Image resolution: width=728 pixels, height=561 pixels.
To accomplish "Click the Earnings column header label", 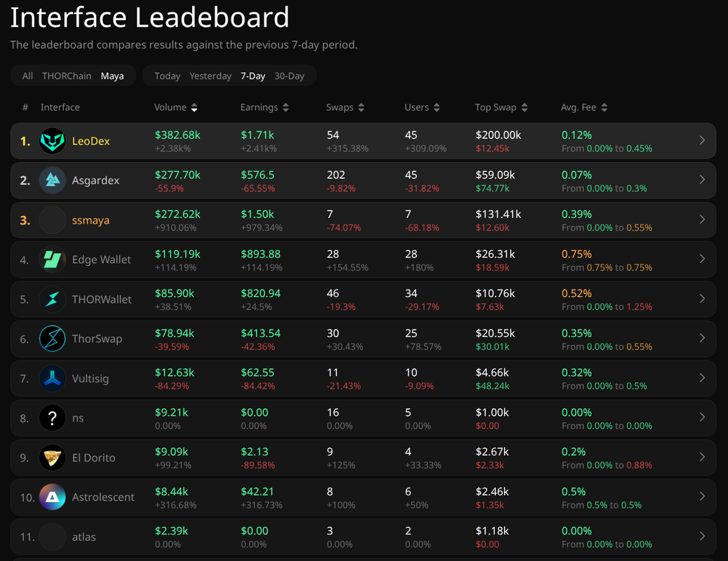I will click(x=259, y=107).
